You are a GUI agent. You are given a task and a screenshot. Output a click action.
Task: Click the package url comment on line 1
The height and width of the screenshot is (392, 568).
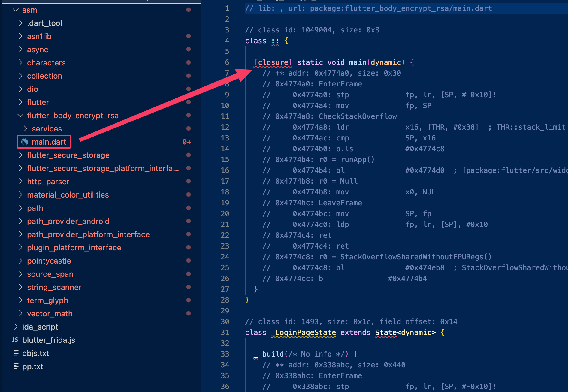tap(369, 8)
